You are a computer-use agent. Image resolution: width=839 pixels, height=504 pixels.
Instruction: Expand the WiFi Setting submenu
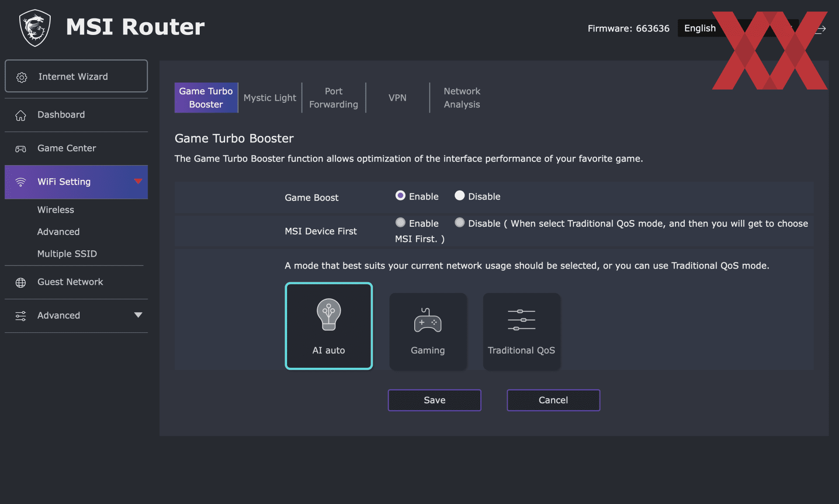[138, 181]
